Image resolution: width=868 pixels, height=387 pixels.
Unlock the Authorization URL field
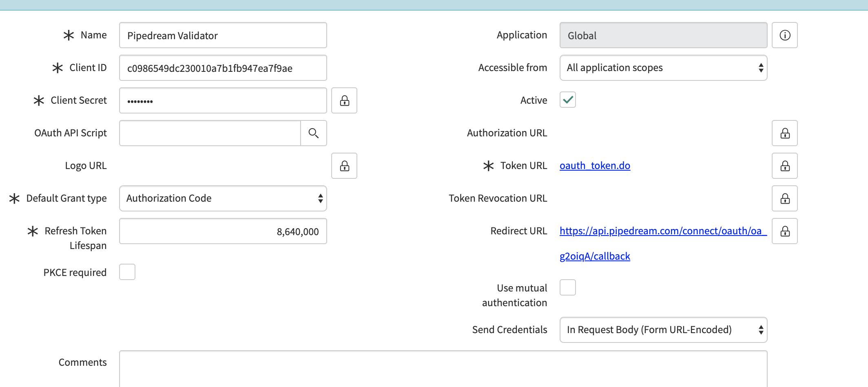(x=784, y=133)
